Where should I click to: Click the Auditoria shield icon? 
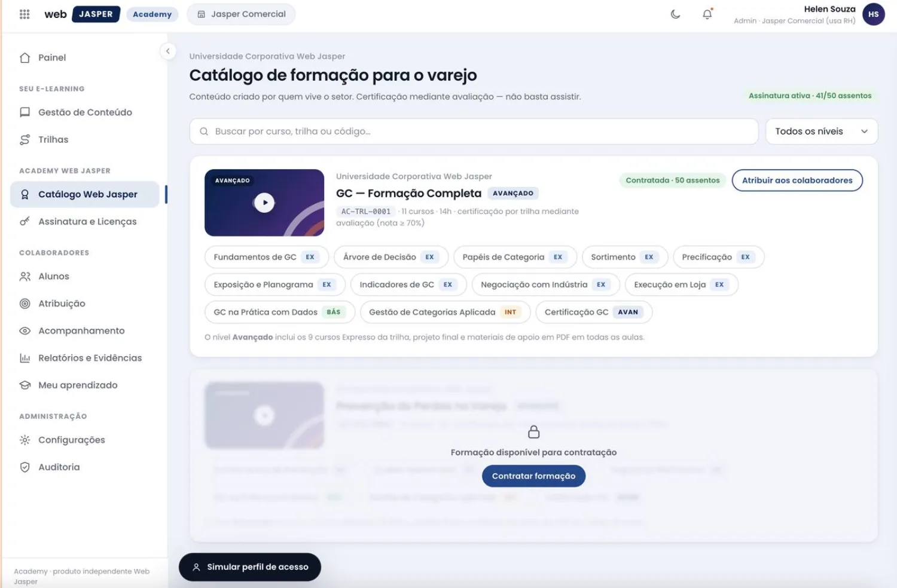25,467
